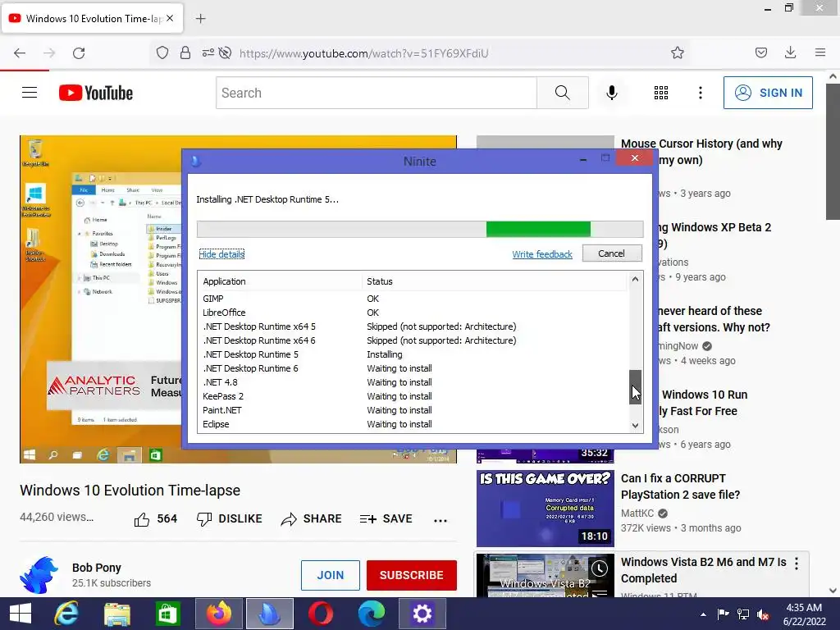The image size is (840, 630).
Task: Click the SIGN IN button
Action: (x=768, y=93)
